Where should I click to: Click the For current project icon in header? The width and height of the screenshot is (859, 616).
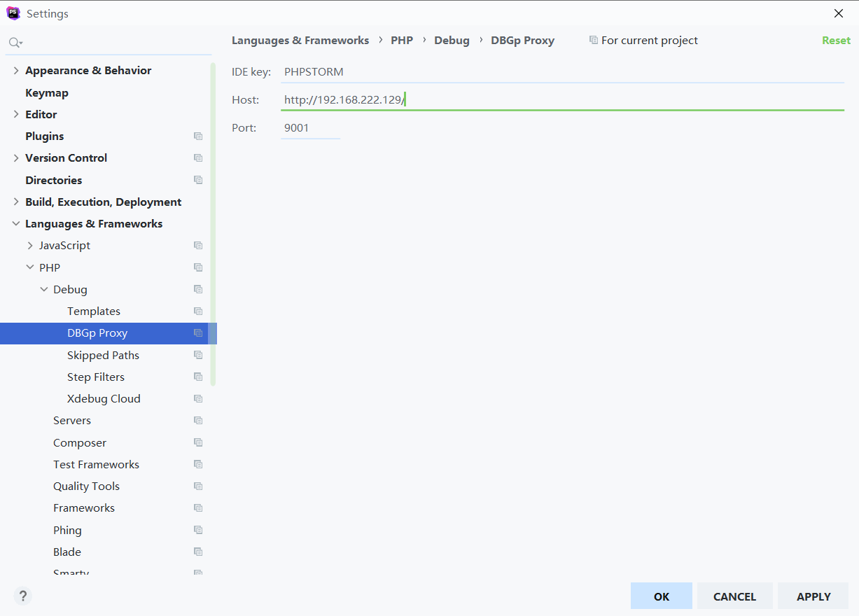(594, 41)
